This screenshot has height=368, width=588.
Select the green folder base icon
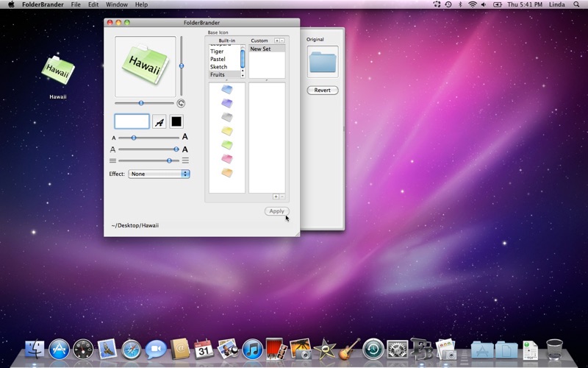coord(227,145)
